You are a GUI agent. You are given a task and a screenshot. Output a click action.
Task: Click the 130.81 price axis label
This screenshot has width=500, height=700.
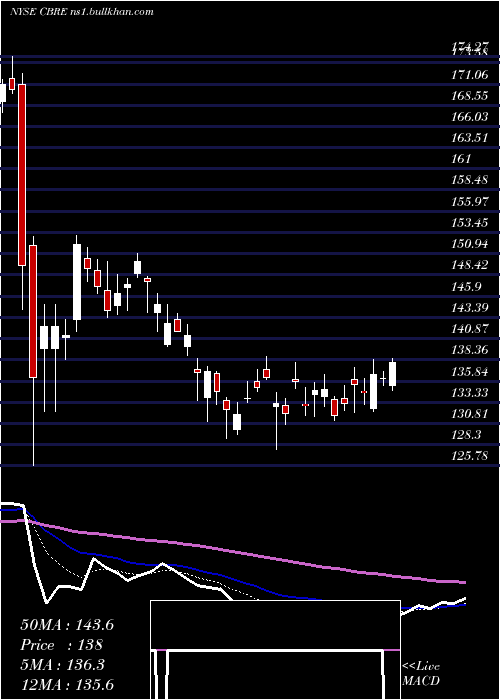pyautogui.click(x=470, y=414)
